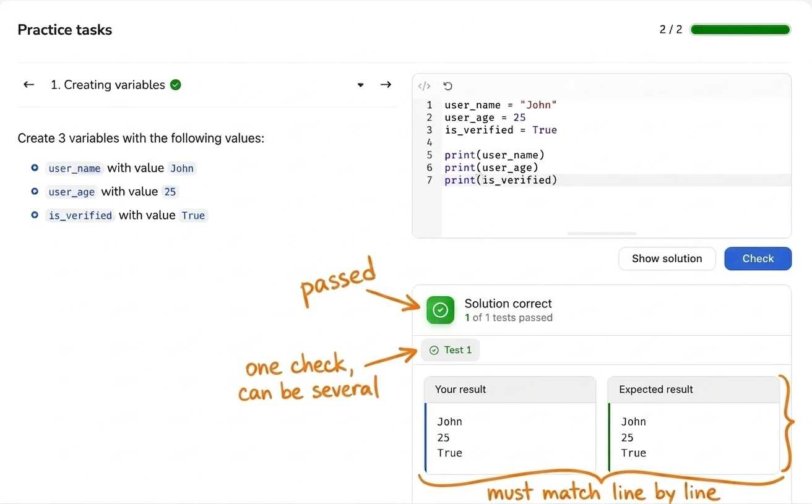
Task: Click the is_verified code chip
Action: pos(80,215)
